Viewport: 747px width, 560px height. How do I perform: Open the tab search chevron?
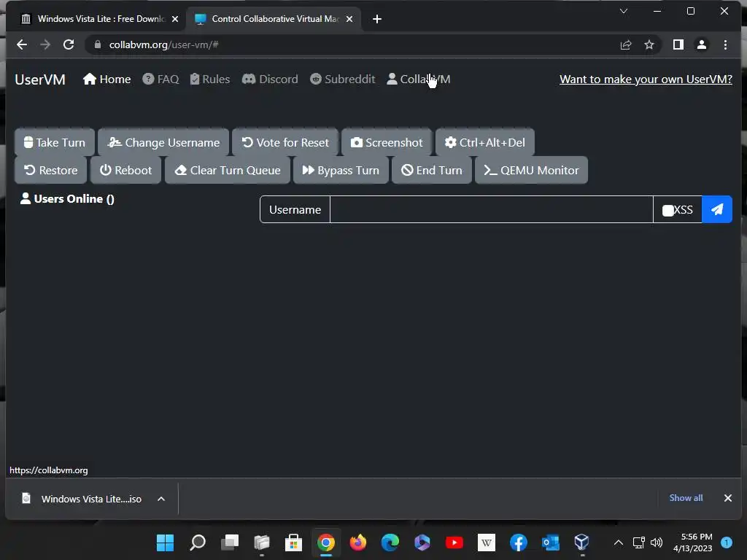623,11
